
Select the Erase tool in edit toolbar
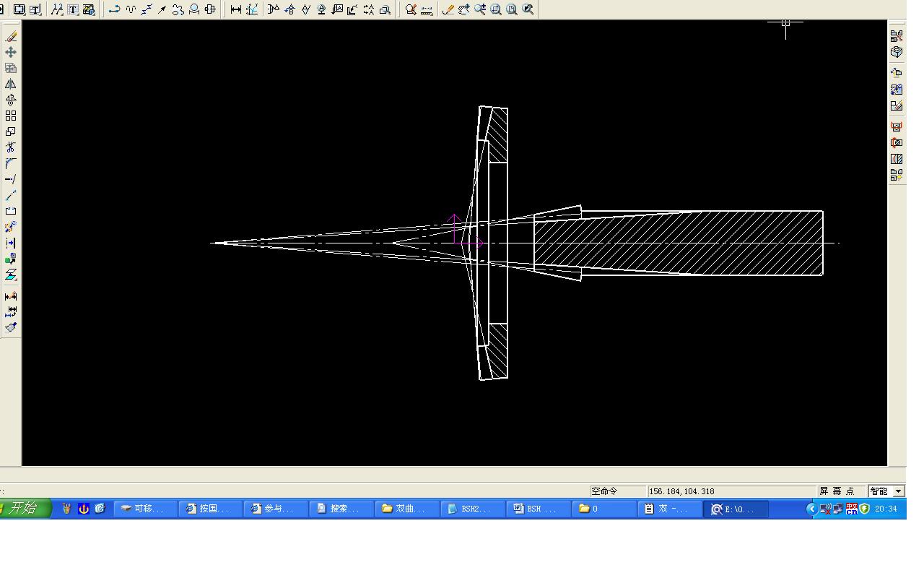point(11,36)
